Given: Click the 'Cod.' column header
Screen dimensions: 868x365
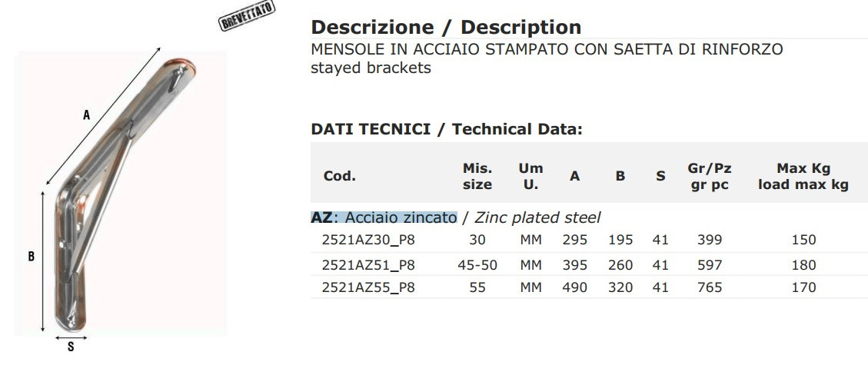Looking at the screenshot, I should point(339,177).
